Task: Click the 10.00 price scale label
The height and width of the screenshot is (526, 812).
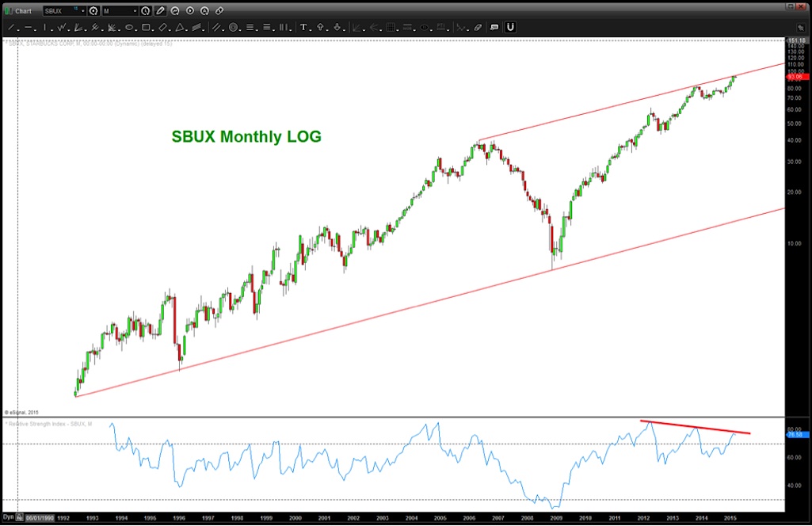Action: (795, 243)
